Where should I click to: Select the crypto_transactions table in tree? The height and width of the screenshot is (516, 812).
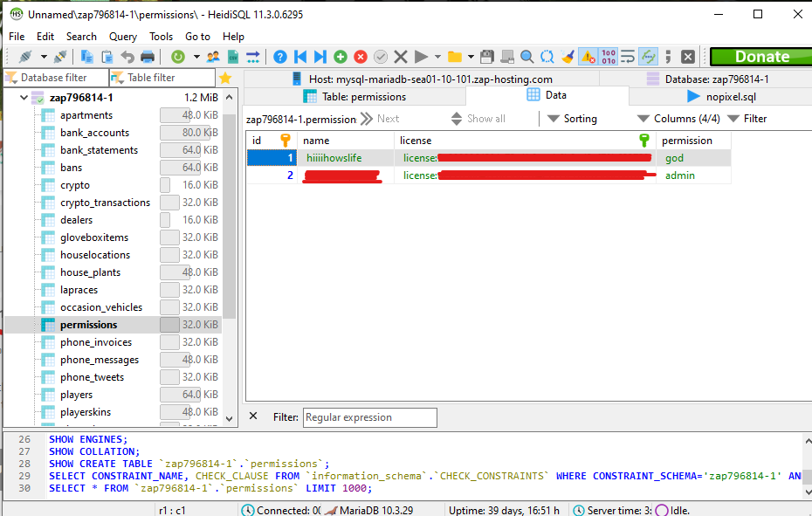tap(105, 203)
